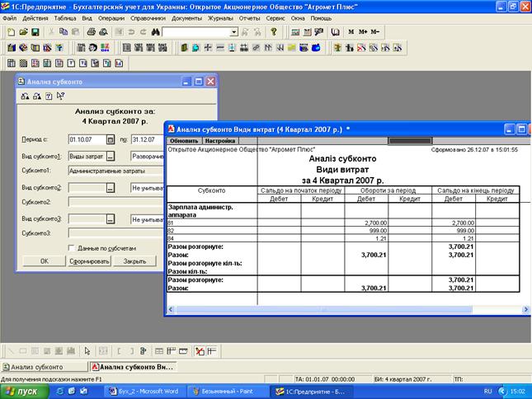
Task: Save using the floppy disk icon
Action: point(35,32)
